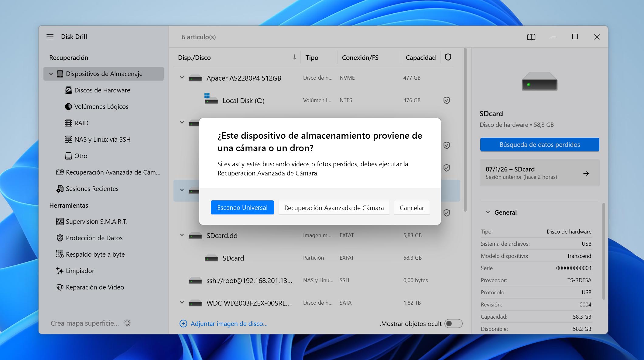Click Cancelar in the dialog

pos(412,208)
